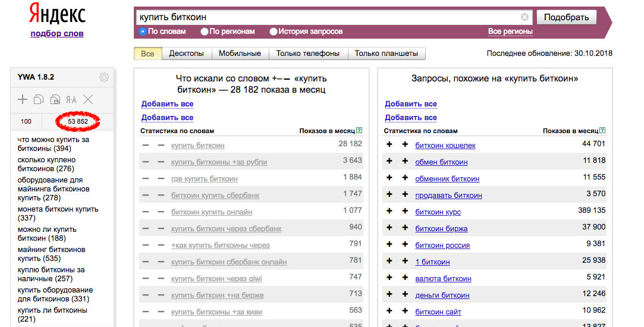644x327 pixels.
Task: Click second minus icon beside 'купить биткоин через qiwi'
Action: click(x=161, y=278)
